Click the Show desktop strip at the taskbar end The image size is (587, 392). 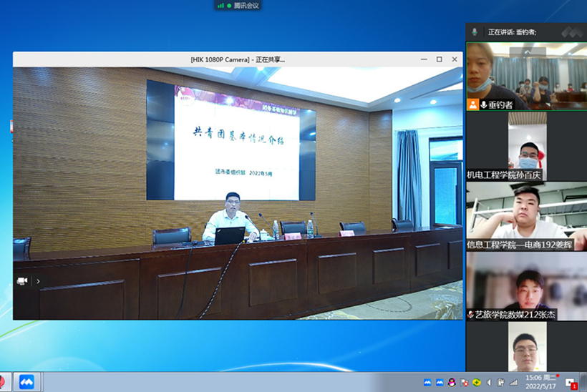[x=584, y=382]
